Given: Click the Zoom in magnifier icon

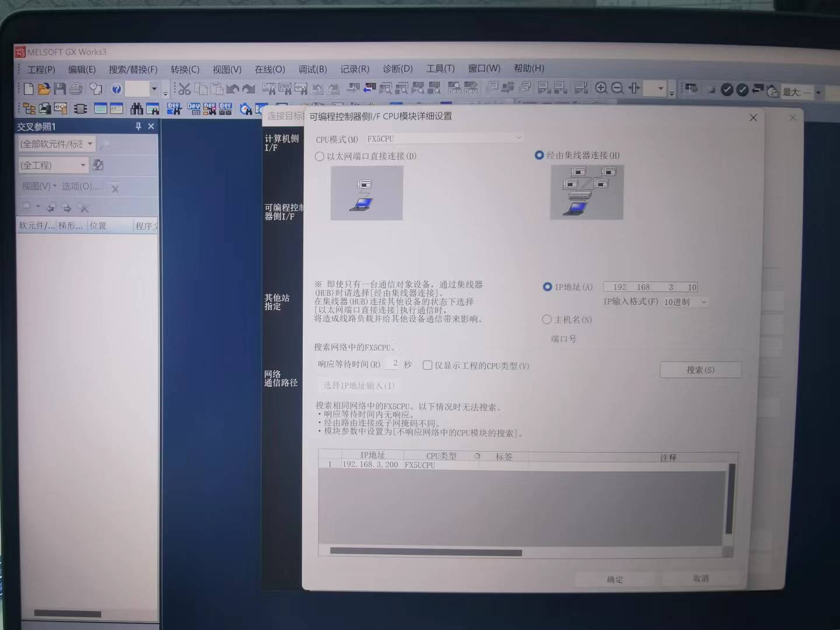Looking at the screenshot, I should tap(601, 88).
